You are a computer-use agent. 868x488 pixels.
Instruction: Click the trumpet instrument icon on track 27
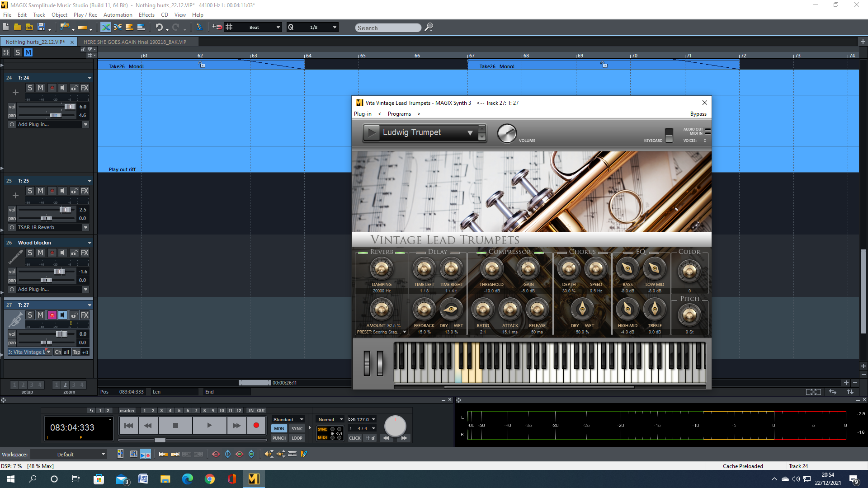pos(15,320)
